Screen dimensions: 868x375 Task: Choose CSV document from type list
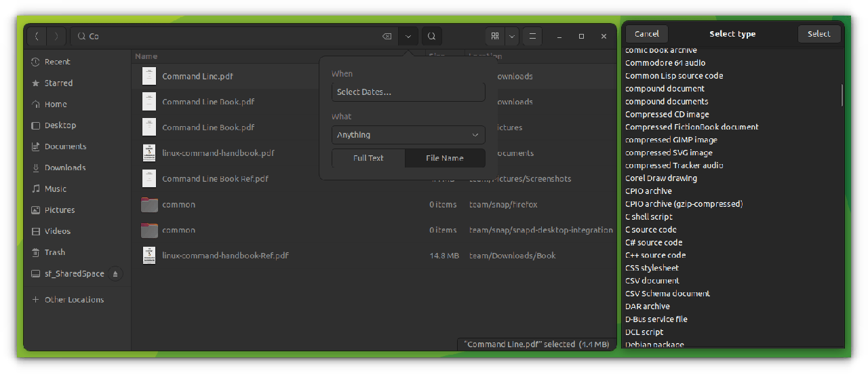click(x=652, y=281)
